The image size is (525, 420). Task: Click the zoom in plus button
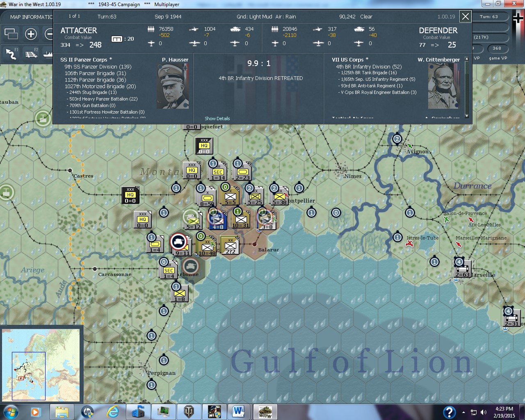tap(31, 34)
